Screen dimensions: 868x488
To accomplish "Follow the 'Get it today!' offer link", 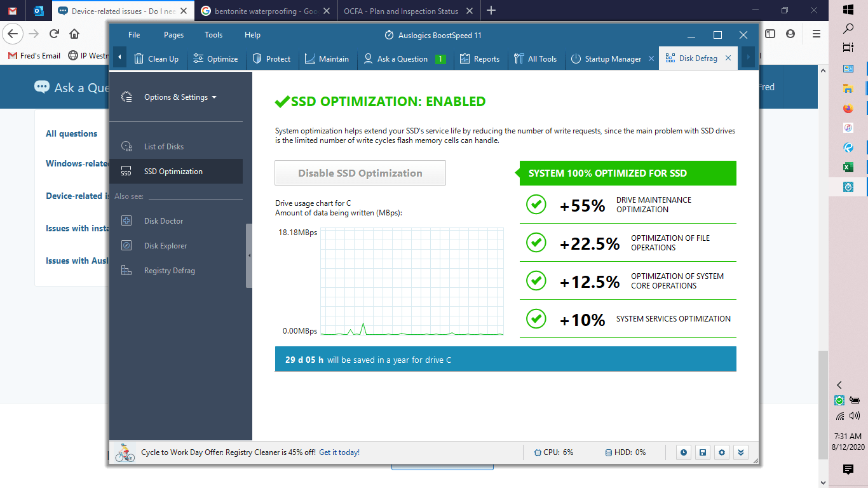I will 339,452.
